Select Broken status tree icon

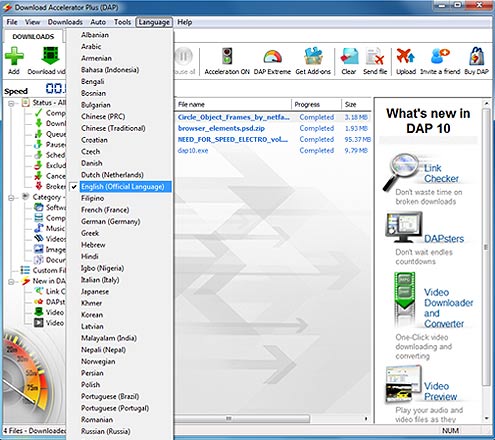(39, 186)
